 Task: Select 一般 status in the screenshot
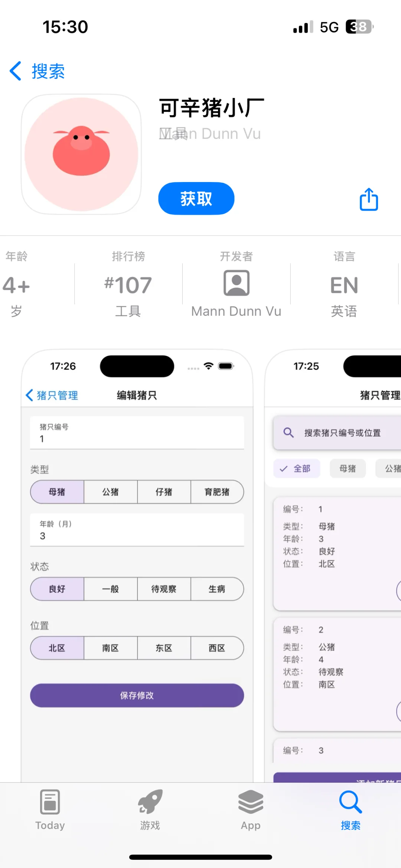click(111, 589)
